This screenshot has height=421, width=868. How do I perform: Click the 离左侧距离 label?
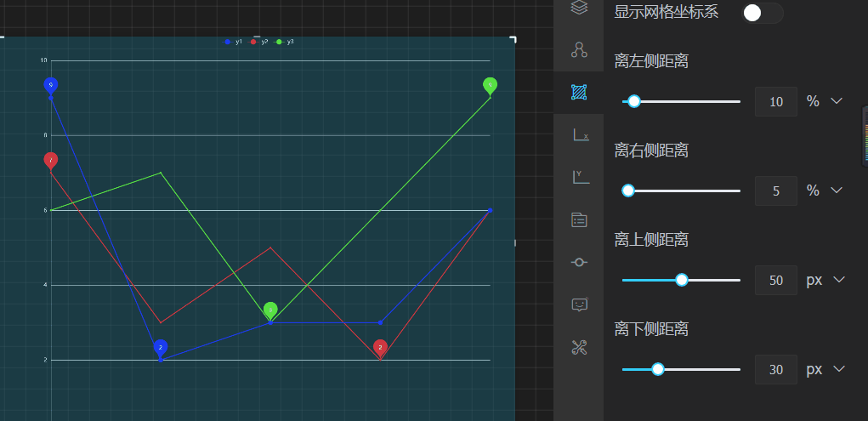651,61
